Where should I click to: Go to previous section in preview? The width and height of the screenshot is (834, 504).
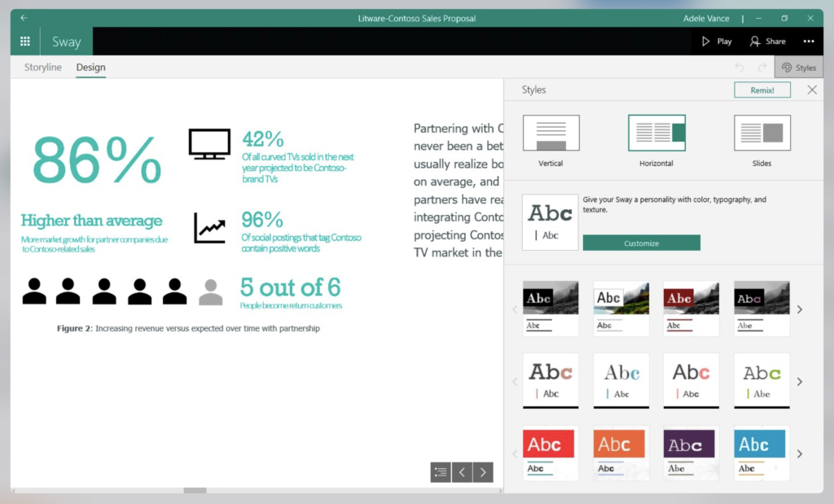tap(462, 472)
